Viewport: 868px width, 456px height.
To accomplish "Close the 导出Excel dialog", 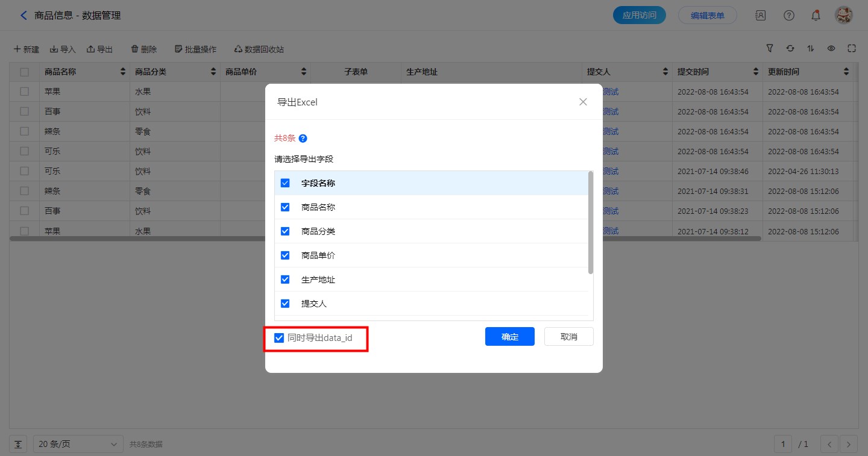I will coord(583,102).
